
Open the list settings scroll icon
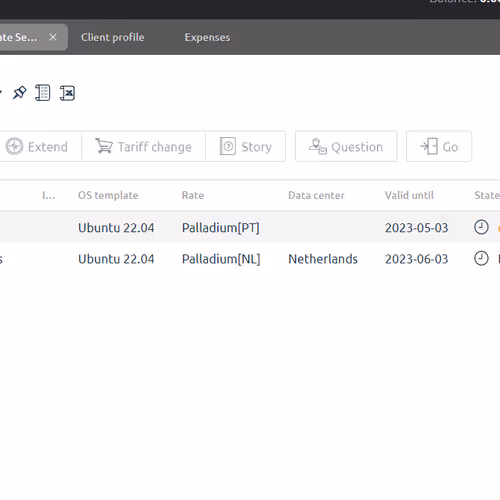[x=43, y=93]
